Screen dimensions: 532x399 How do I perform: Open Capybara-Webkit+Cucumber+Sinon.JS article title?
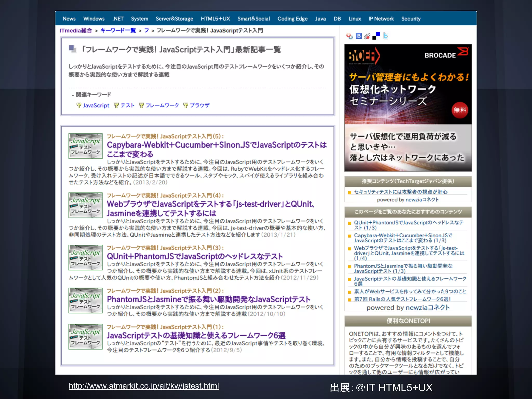(217, 149)
